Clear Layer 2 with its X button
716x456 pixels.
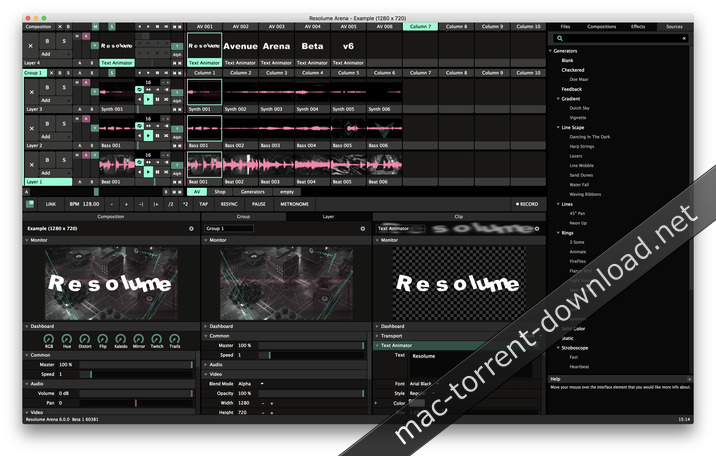coord(32,128)
